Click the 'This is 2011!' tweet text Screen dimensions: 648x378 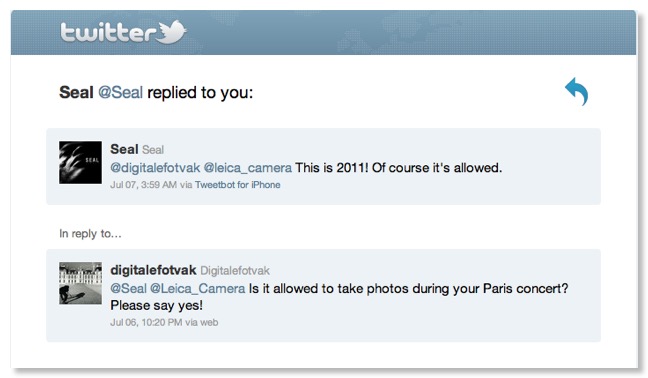(x=331, y=168)
